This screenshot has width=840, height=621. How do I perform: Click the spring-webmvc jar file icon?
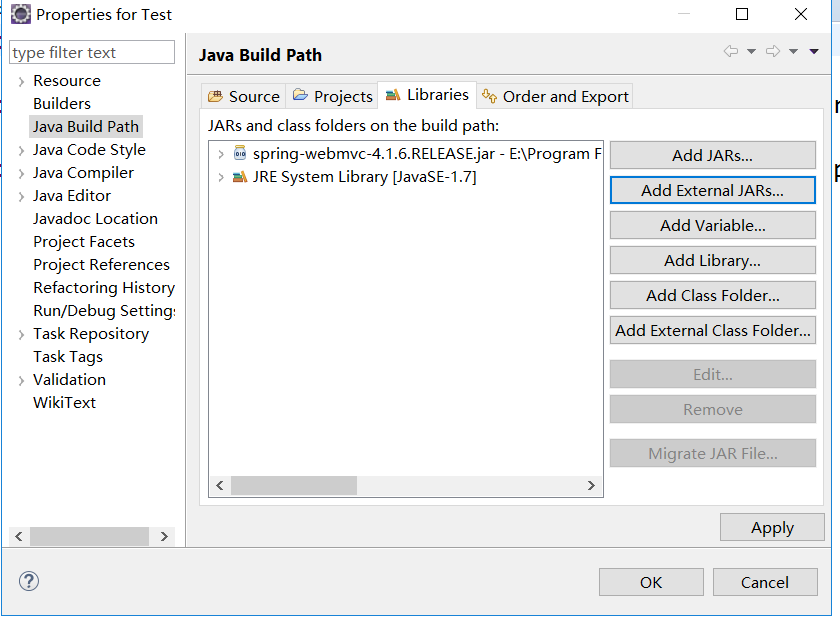pos(240,153)
